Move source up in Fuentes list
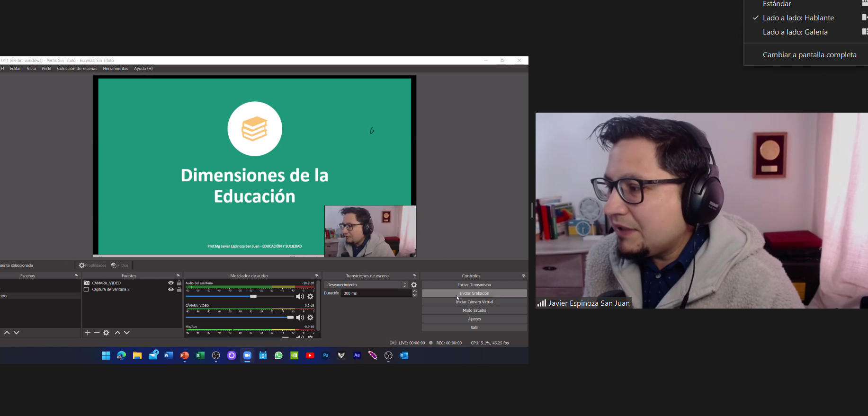 pyautogui.click(x=117, y=333)
